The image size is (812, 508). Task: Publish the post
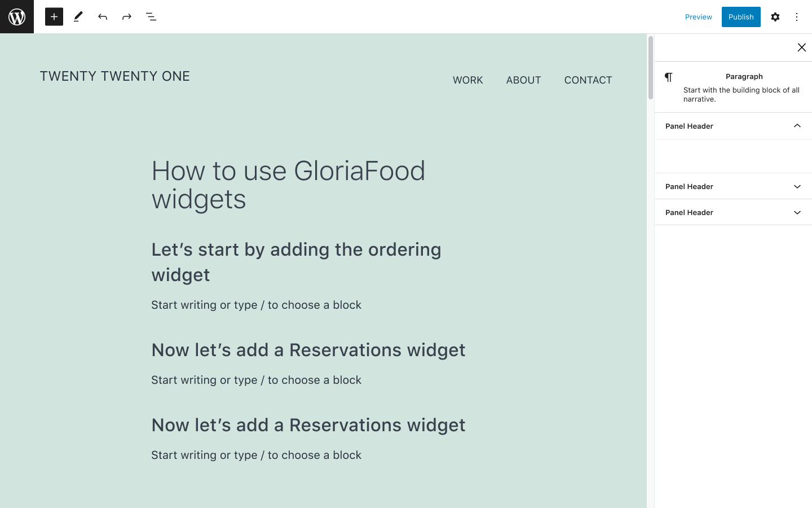tap(741, 16)
